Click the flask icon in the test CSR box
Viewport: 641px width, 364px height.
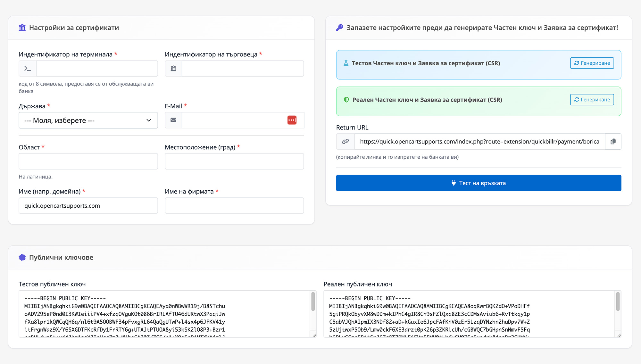[346, 63]
